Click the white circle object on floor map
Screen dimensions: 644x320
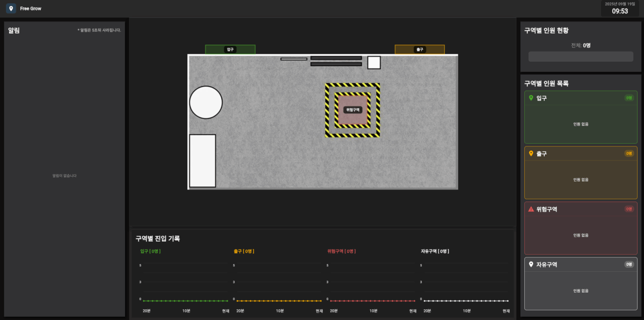(206, 103)
